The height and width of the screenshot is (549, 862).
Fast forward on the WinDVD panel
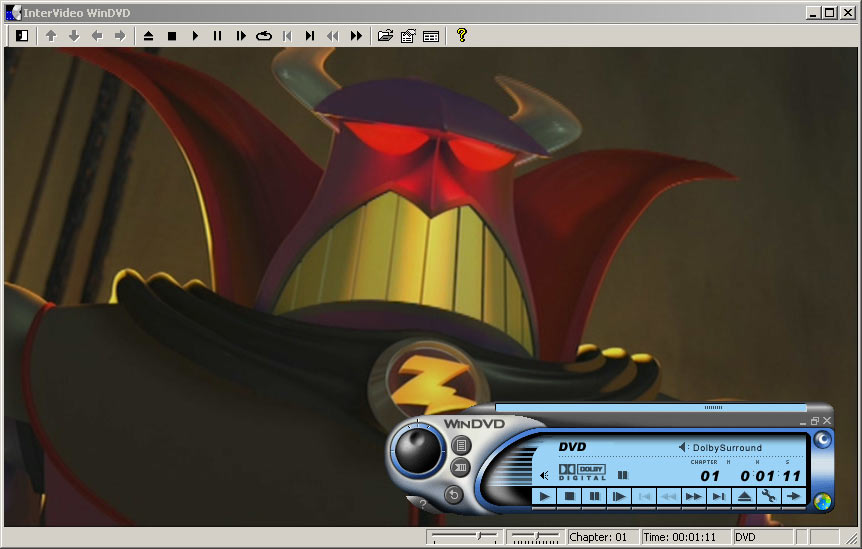click(x=694, y=497)
